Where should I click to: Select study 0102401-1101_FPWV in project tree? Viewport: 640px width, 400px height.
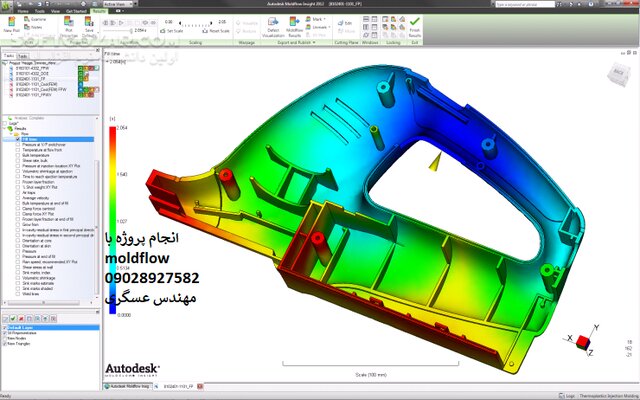click(33, 95)
